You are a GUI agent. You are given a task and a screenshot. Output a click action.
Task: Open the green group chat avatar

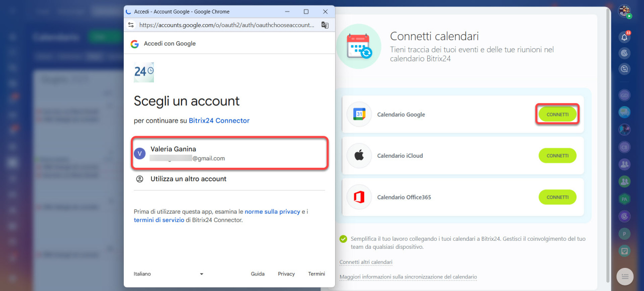click(x=624, y=181)
